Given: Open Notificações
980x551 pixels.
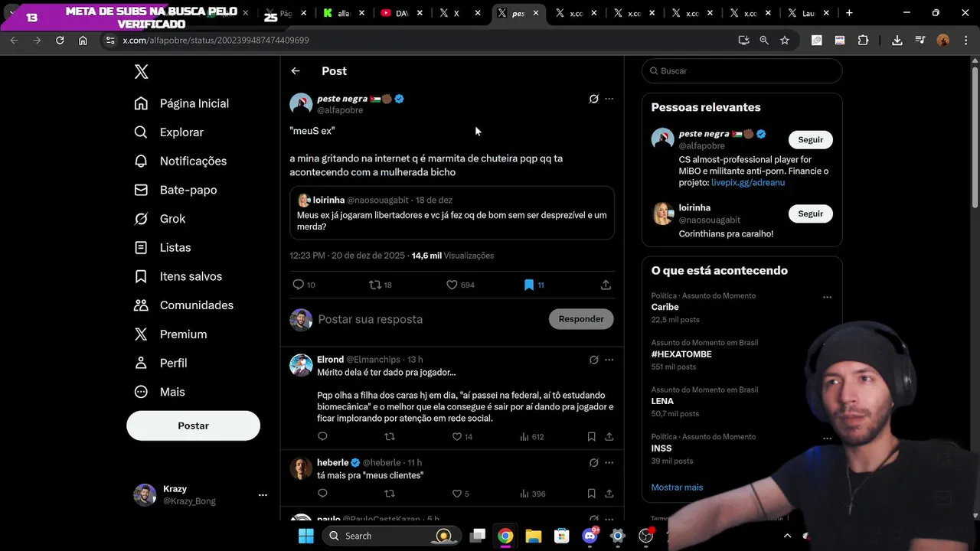Looking at the screenshot, I should coord(181,161).
